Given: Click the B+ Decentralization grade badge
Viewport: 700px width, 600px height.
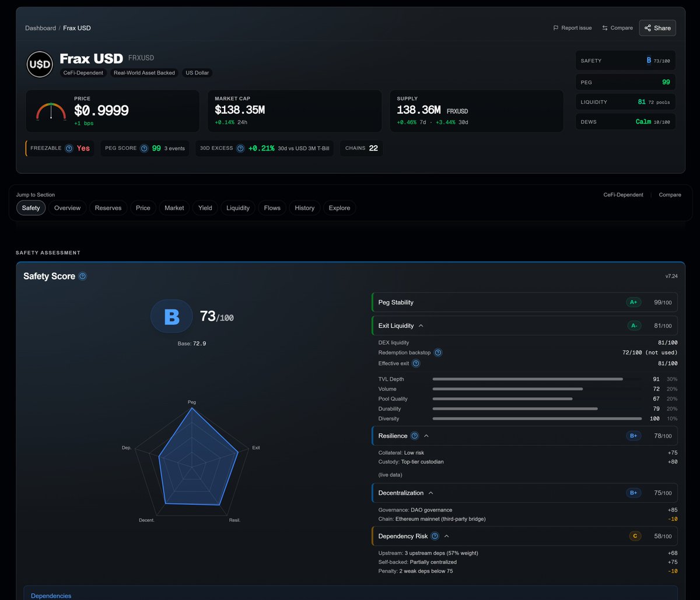Looking at the screenshot, I should click(x=633, y=493).
